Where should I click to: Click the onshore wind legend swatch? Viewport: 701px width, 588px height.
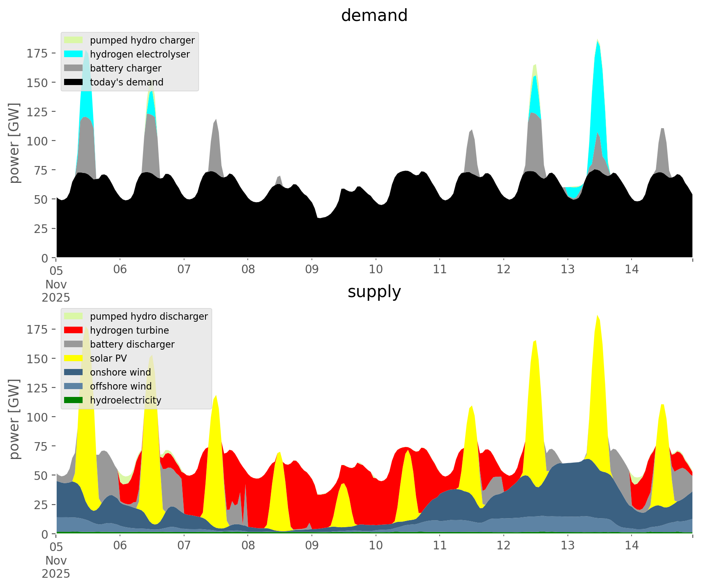pyautogui.click(x=74, y=372)
